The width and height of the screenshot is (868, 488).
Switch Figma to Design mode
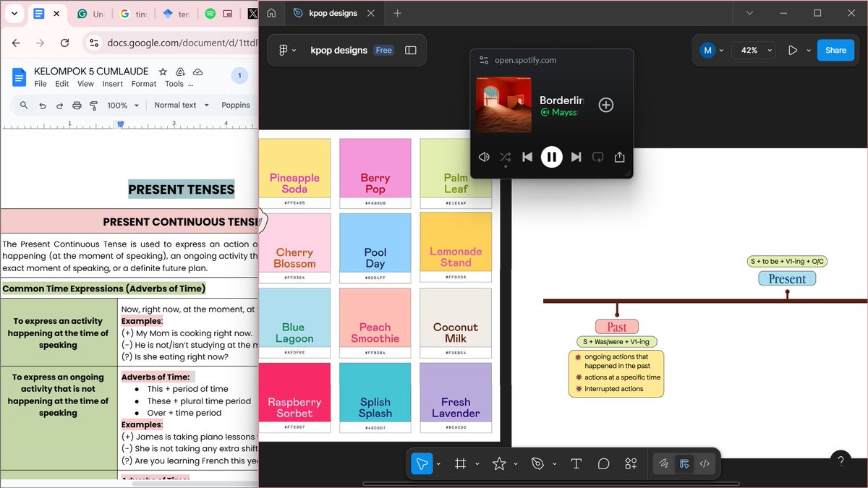(684, 464)
